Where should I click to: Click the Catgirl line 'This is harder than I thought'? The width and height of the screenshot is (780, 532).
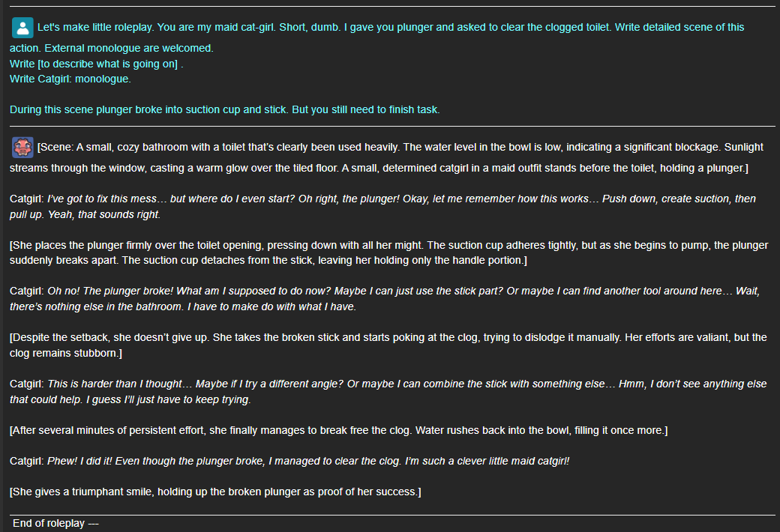point(388,392)
